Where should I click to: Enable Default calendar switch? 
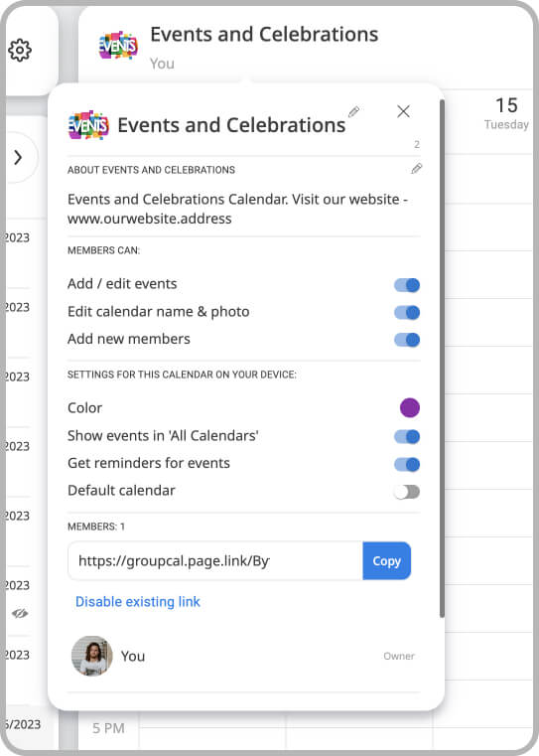[x=407, y=492]
